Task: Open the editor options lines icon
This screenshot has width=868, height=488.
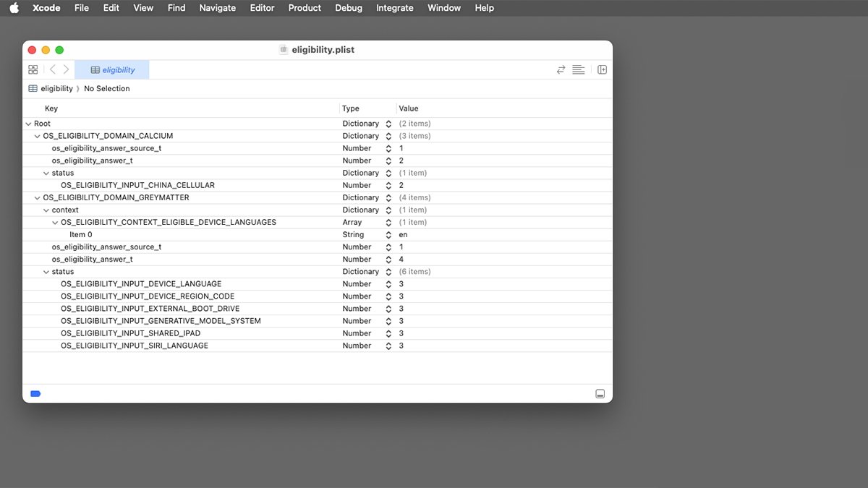Action: click(x=578, y=69)
